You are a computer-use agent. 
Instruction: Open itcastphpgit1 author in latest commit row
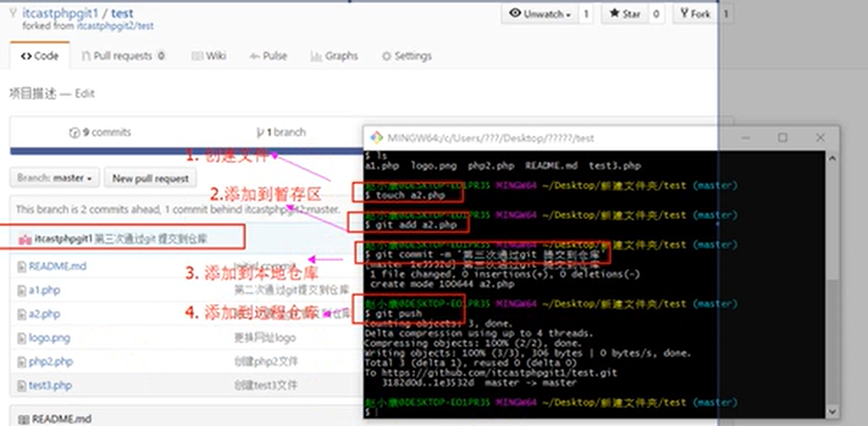tap(64, 238)
